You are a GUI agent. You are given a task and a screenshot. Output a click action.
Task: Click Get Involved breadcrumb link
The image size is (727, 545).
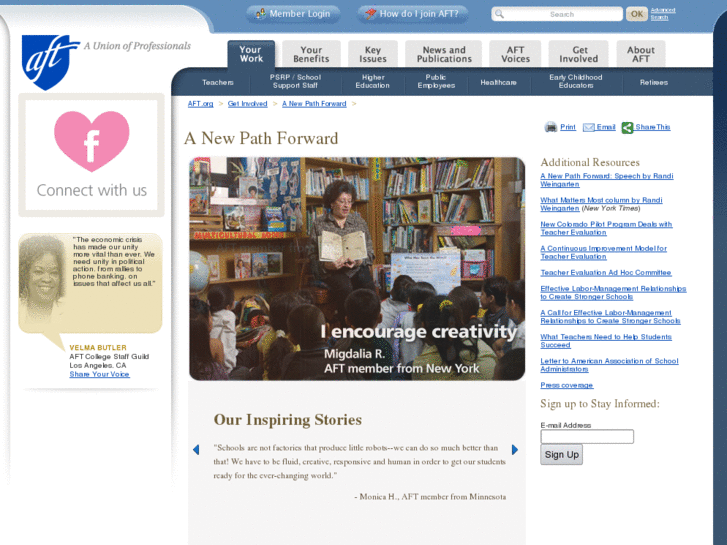pos(248,104)
